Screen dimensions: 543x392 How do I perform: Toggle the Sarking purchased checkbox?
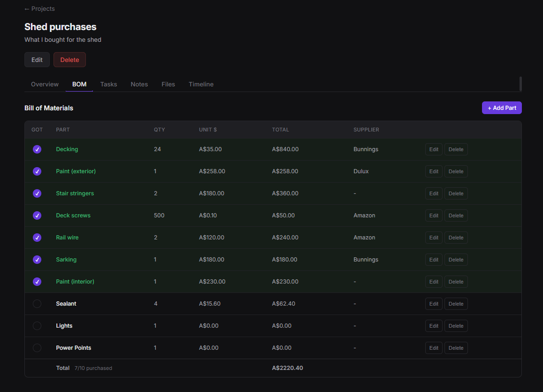(x=37, y=260)
